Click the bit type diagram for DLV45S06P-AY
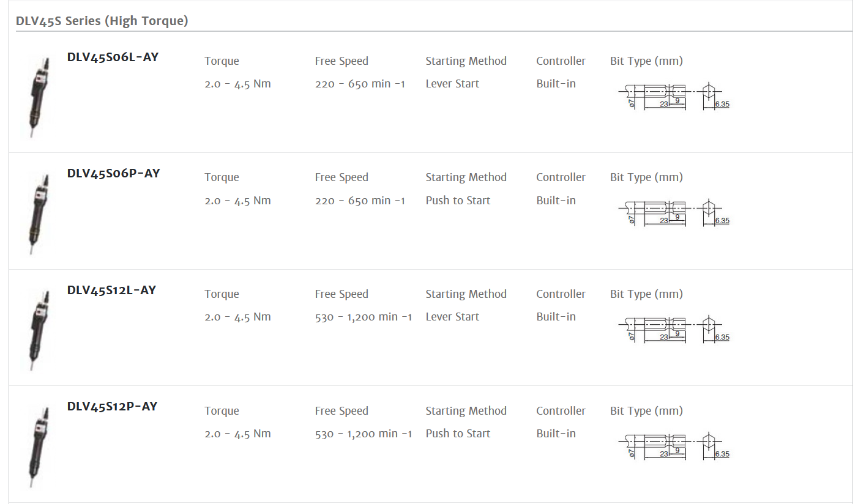This screenshot has width=858, height=504. click(x=674, y=212)
